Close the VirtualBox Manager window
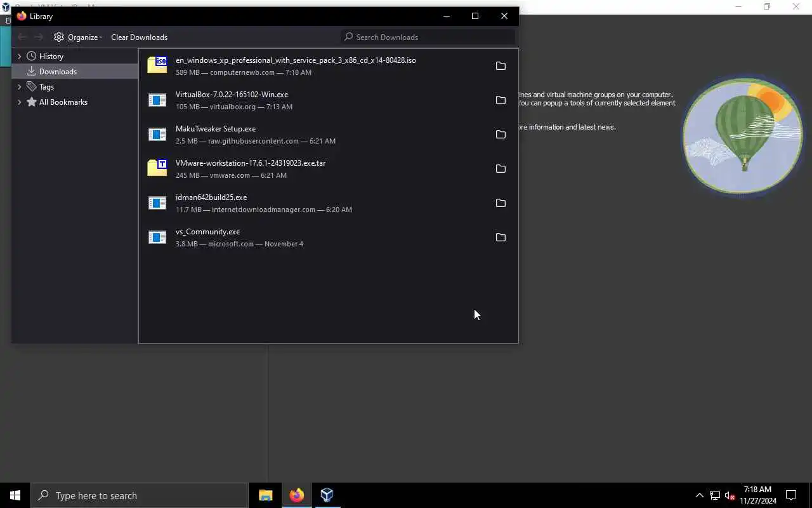 796,6
